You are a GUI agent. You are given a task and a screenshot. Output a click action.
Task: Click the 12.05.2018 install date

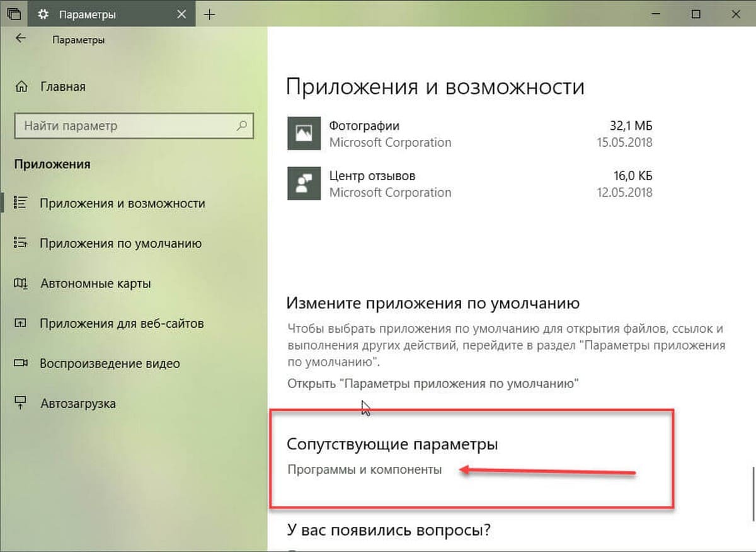tap(624, 193)
